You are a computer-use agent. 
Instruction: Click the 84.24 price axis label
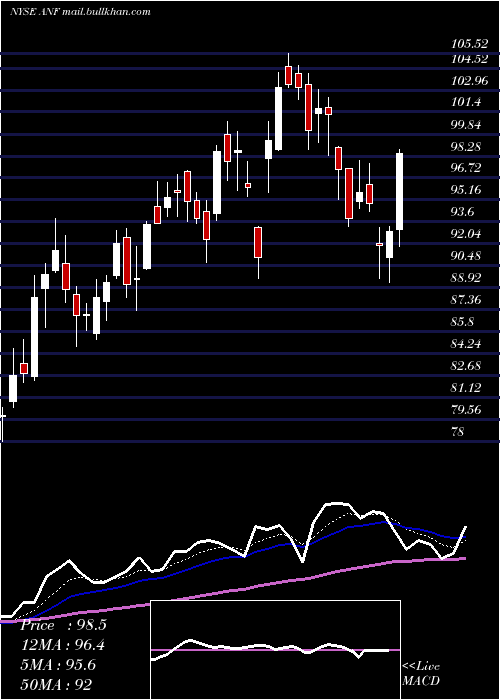[x=466, y=343]
